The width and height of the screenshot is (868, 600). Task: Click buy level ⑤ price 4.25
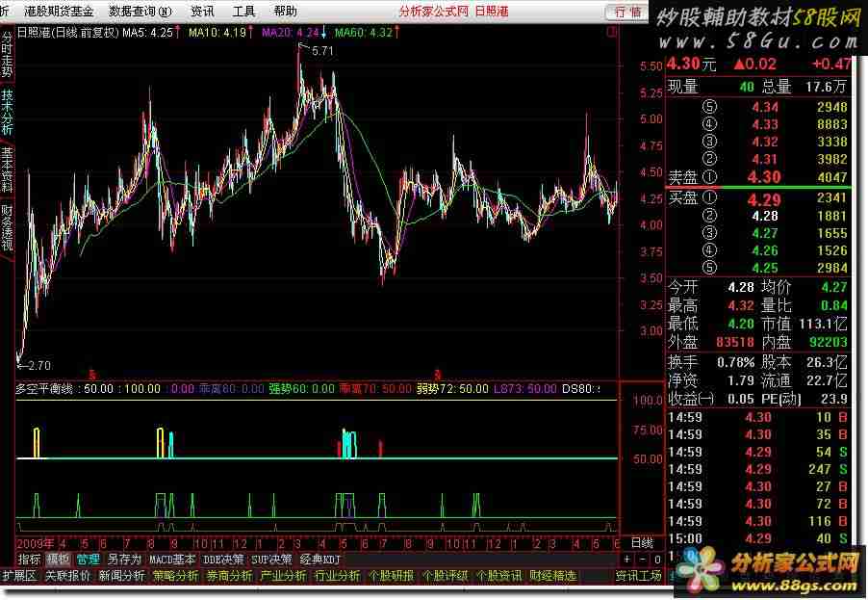pyautogui.click(x=765, y=268)
